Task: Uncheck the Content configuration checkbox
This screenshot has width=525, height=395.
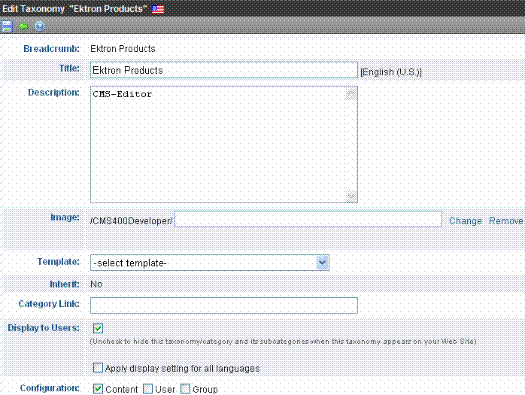Action: [97, 389]
